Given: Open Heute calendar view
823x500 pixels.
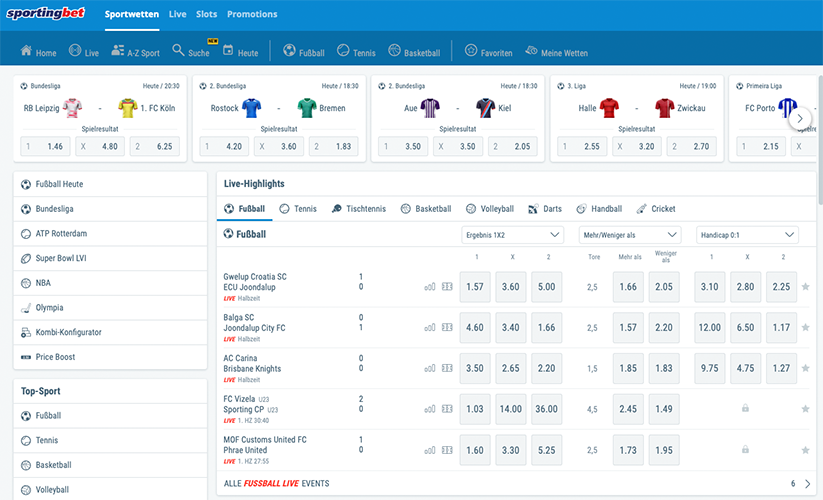Looking at the screenshot, I should [x=241, y=51].
